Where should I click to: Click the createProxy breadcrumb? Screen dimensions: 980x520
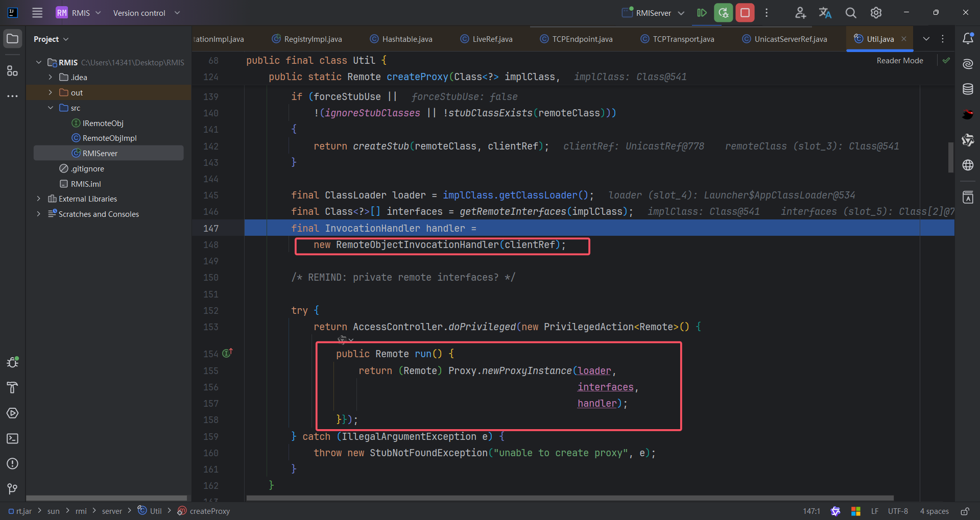click(x=203, y=511)
